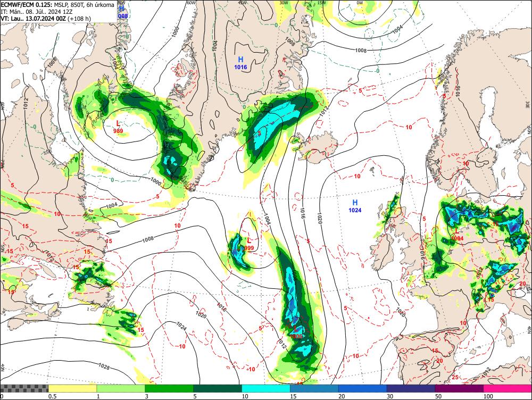Click the 15W longitude label
Viewport: 532px width, 400px height.
coord(321,2)
